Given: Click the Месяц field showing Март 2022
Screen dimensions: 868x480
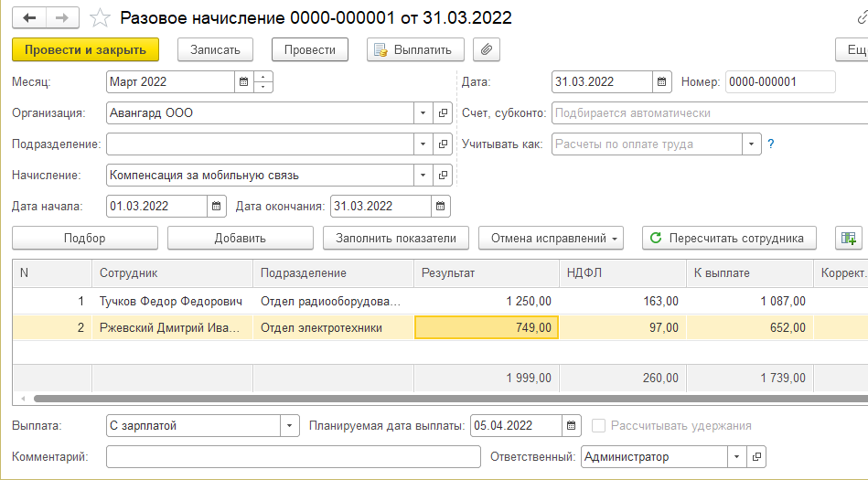Looking at the screenshot, I should coord(170,82).
